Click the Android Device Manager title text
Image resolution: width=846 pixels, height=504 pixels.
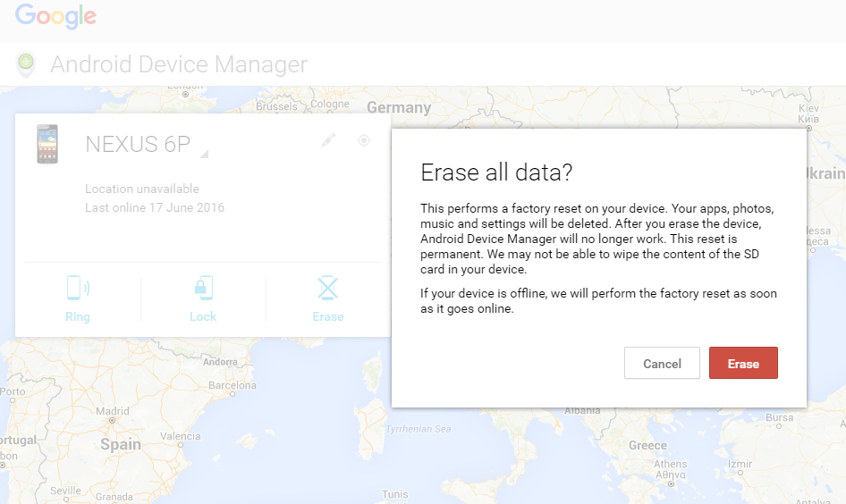pyautogui.click(x=179, y=64)
